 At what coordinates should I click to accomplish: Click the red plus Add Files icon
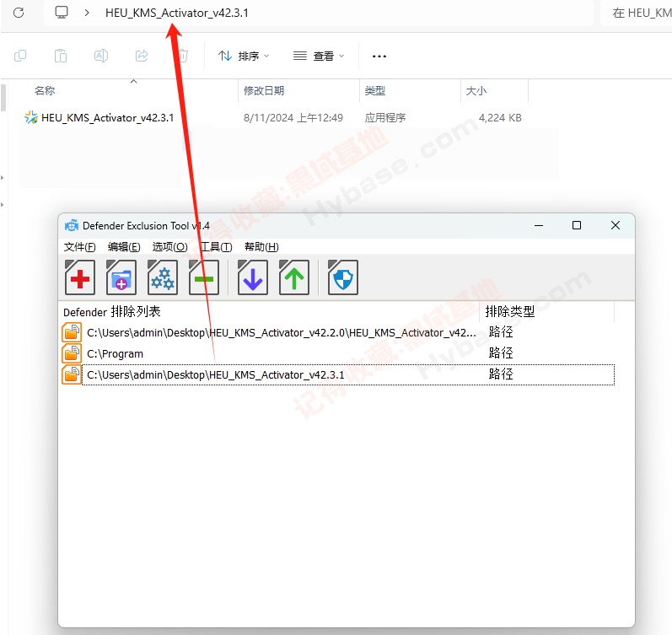click(80, 277)
